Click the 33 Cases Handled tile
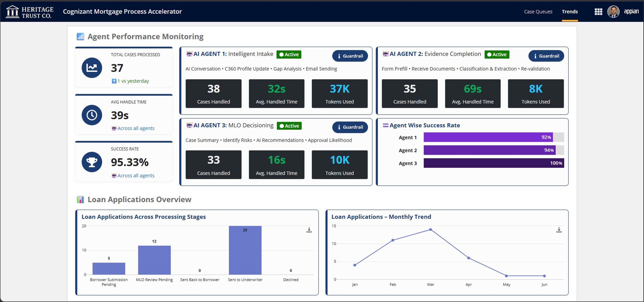644x302 pixels. click(213, 165)
